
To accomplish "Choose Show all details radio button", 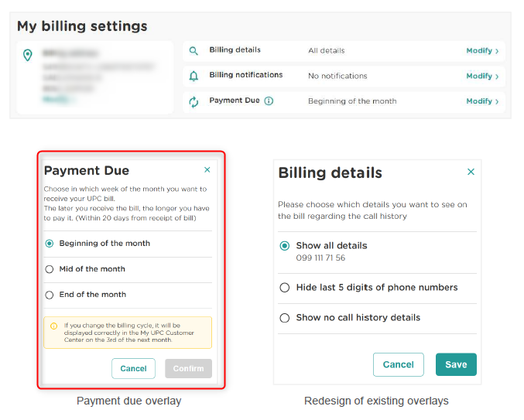I will [285, 246].
